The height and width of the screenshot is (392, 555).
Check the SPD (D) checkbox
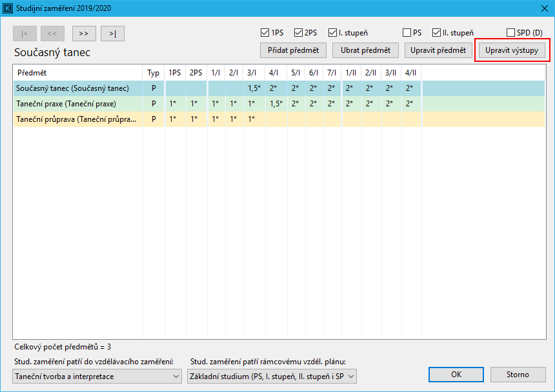click(x=511, y=32)
